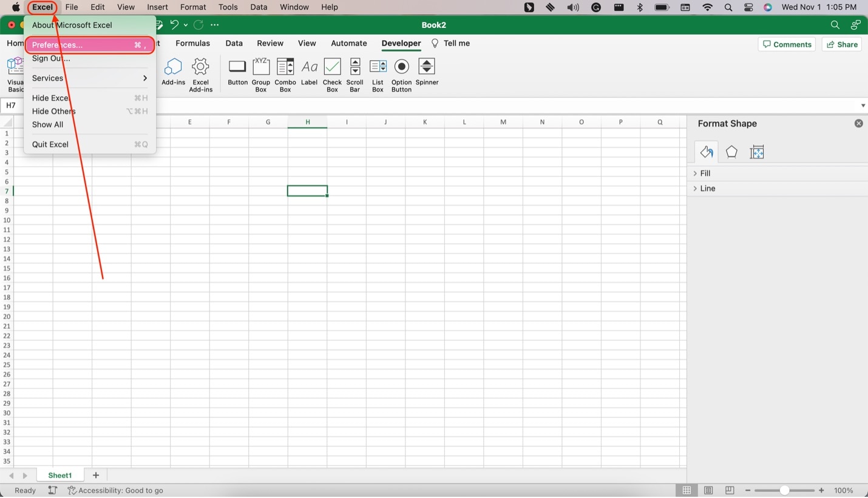Select the Label form control
This screenshot has height=498, width=868.
pos(309,72)
